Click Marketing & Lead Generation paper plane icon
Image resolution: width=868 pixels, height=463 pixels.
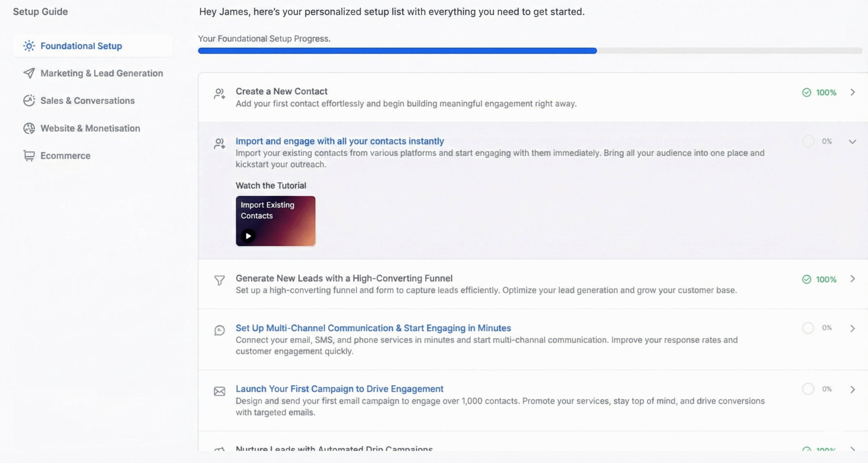click(29, 73)
